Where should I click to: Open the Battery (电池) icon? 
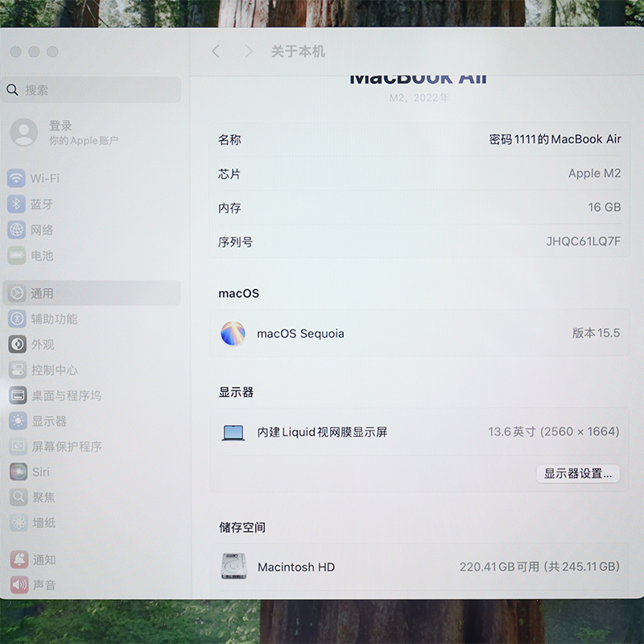pyautogui.click(x=17, y=255)
